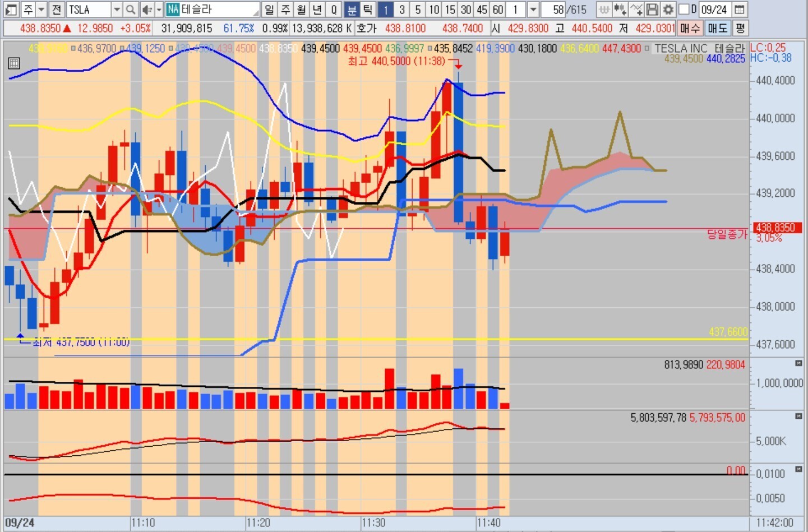The height and width of the screenshot is (532, 808).
Task: Select the 주 weekly period tab
Action: tap(285, 10)
